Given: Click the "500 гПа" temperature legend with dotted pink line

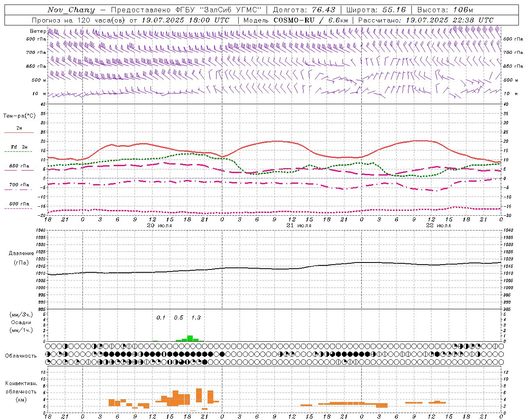Looking at the screenshot, I should pyautogui.click(x=19, y=203).
